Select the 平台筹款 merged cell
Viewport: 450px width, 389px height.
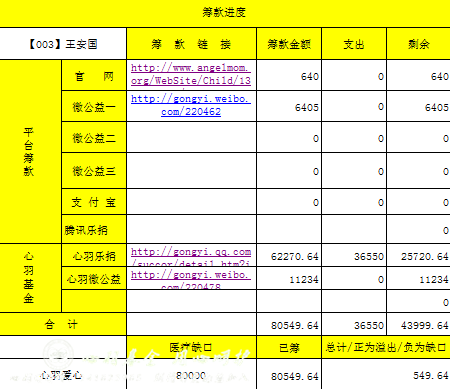click(x=30, y=152)
